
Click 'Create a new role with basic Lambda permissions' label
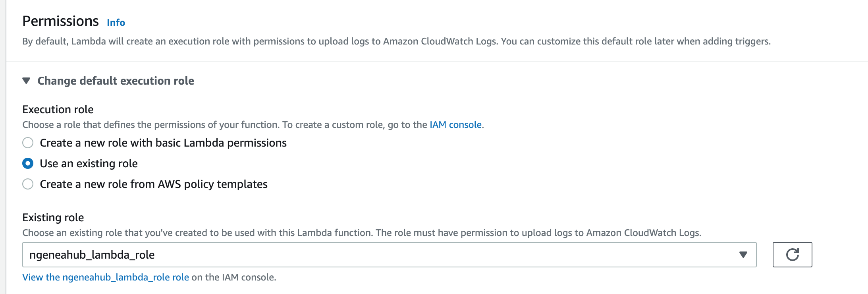(163, 143)
